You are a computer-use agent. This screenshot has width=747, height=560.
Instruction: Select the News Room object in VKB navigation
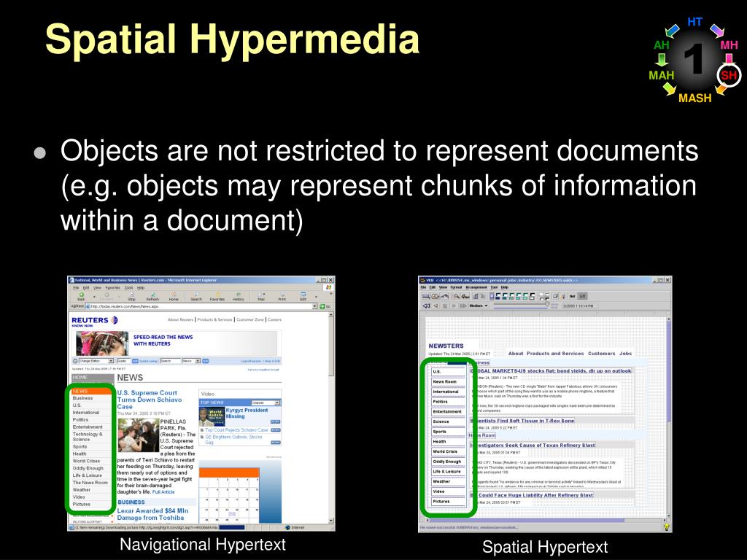click(x=447, y=381)
